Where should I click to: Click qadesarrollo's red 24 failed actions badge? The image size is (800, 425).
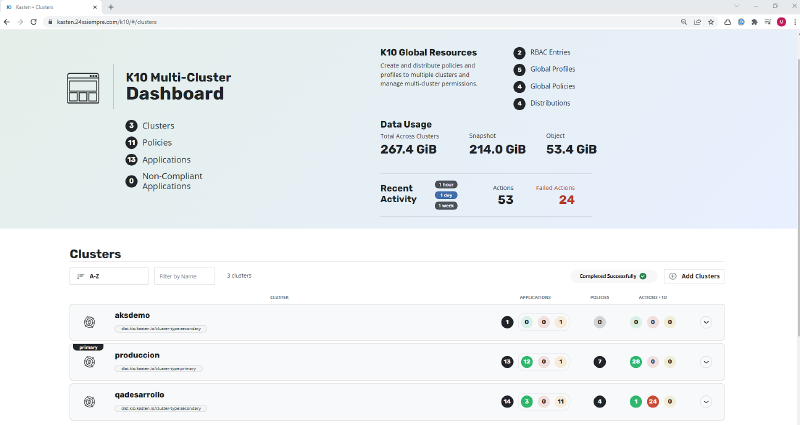653,402
